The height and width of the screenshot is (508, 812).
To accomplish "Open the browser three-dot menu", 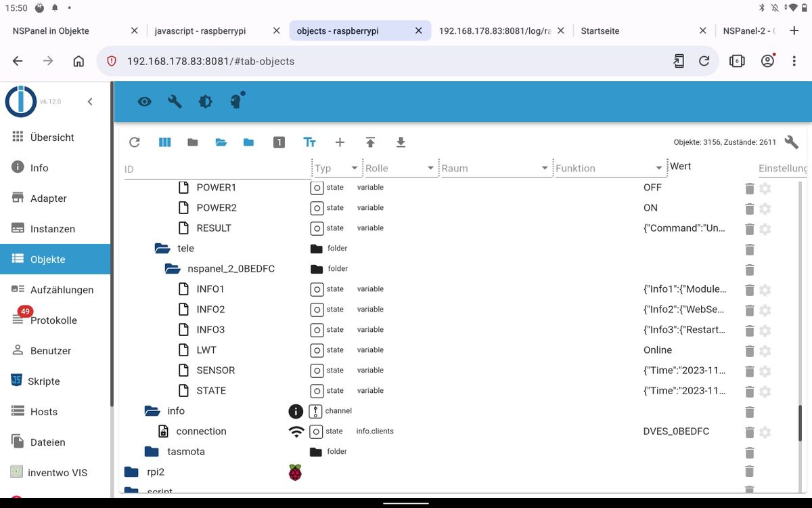I will [x=794, y=61].
